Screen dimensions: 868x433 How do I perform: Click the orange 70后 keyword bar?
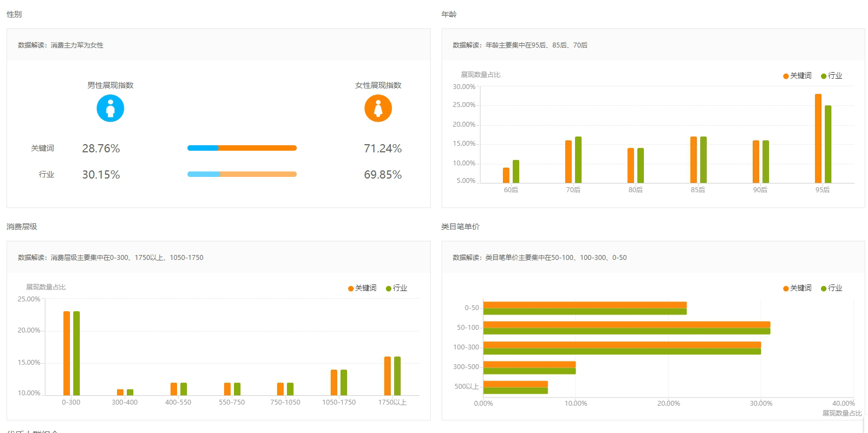(568, 162)
